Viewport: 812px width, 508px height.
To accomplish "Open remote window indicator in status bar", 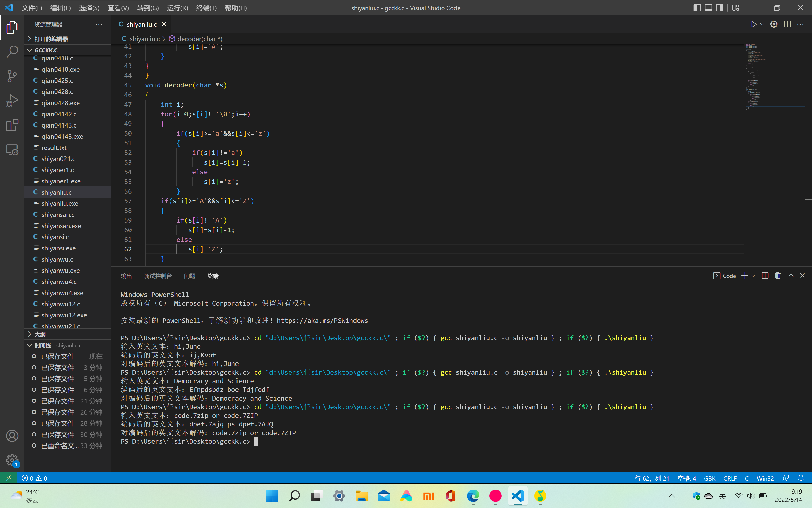I will tap(8, 478).
